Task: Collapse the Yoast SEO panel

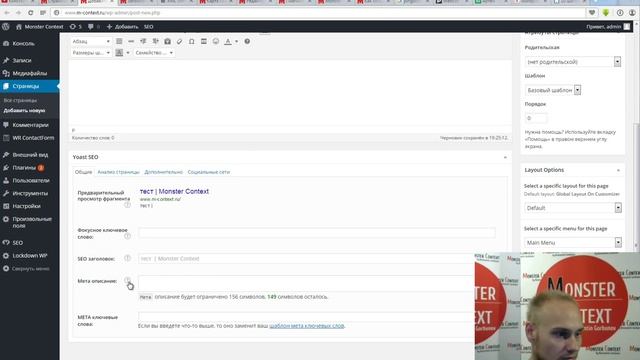Action: pyautogui.click(x=505, y=157)
